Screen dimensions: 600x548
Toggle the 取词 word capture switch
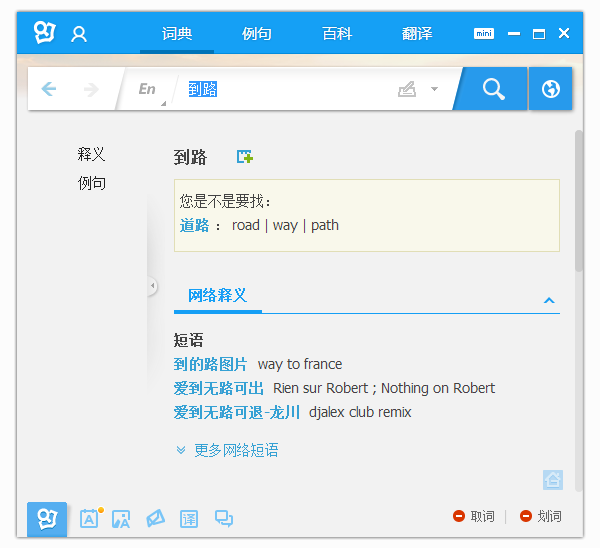point(474,516)
